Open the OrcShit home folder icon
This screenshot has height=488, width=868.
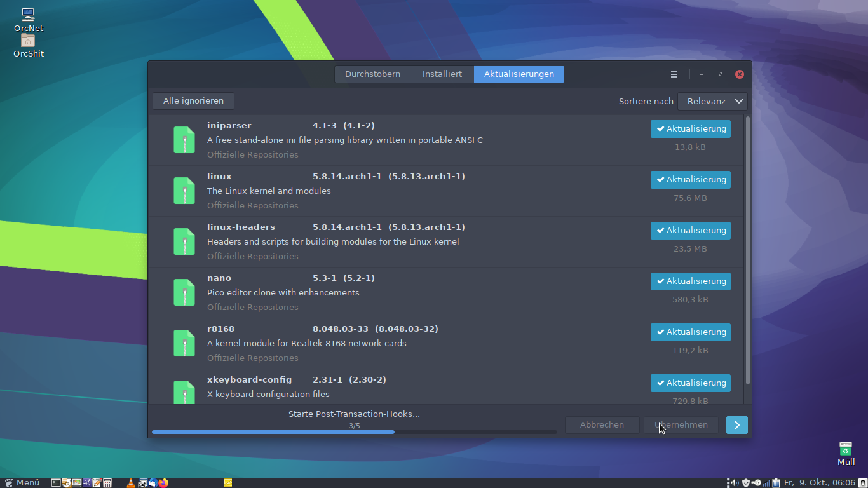coord(28,46)
